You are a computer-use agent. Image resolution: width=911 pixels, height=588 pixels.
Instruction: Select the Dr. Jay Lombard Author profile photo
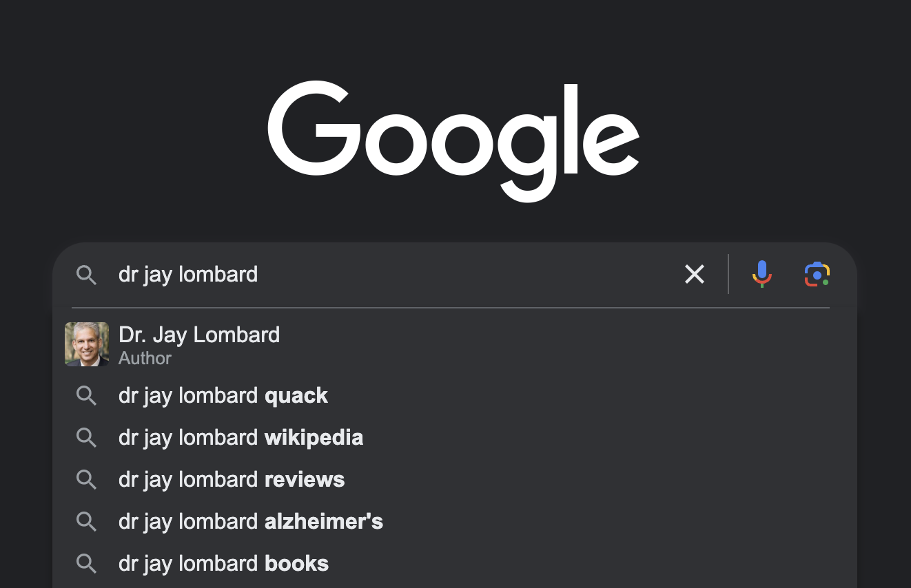coord(87,344)
